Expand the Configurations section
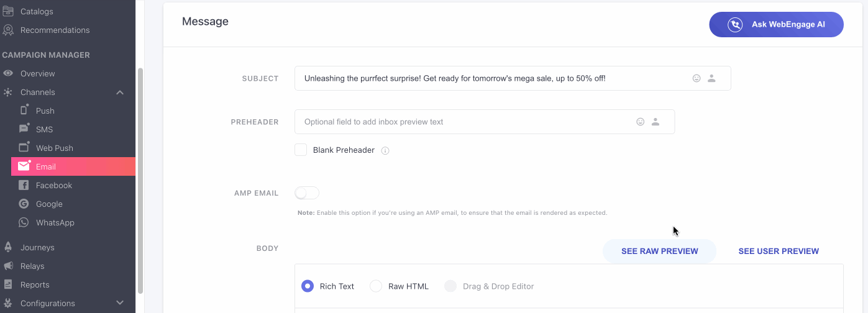The height and width of the screenshot is (313, 868). pyautogui.click(x=120, y=303)
